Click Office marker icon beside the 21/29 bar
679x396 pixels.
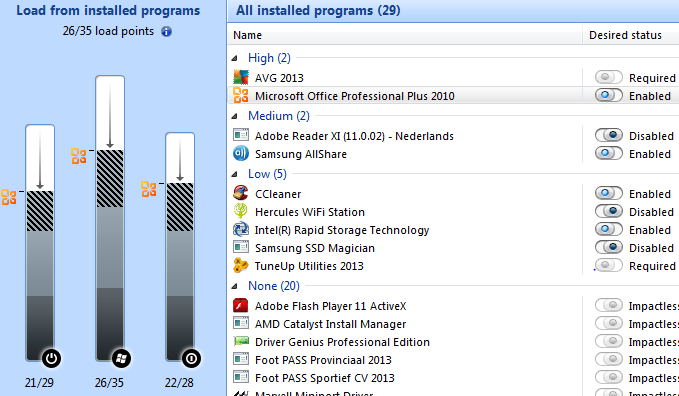9,197
